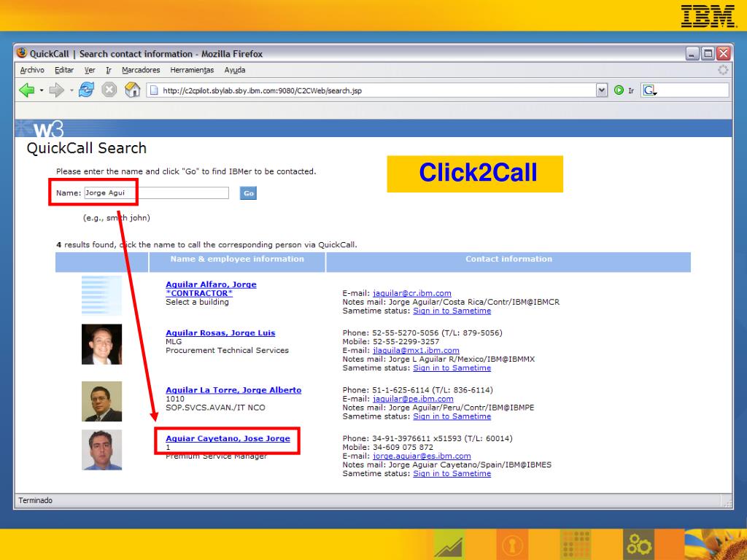Call Aguiar Cayetano, Jose Jorge
Image resolution: width=747 pixels, height=560 pixels.
[228, 438]
